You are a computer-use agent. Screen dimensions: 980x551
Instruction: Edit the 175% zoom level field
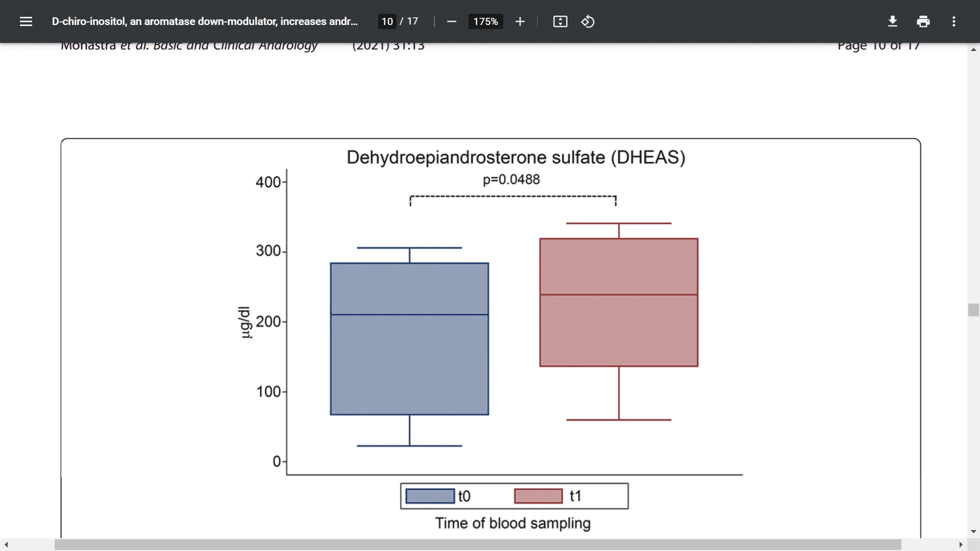(485, 21)
